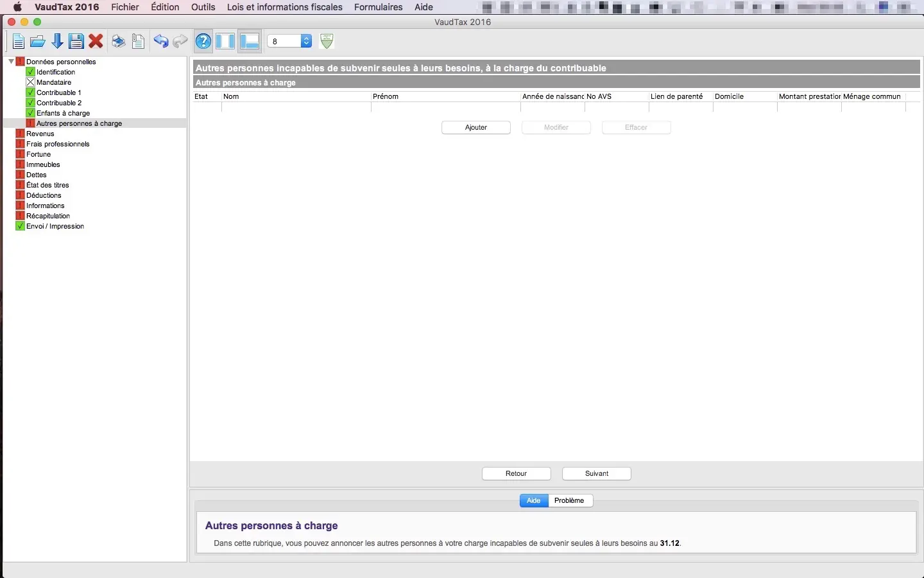Viewport: 924px width, 578px height.
Task: Click the Modifier button
Action: pos(556,127)
